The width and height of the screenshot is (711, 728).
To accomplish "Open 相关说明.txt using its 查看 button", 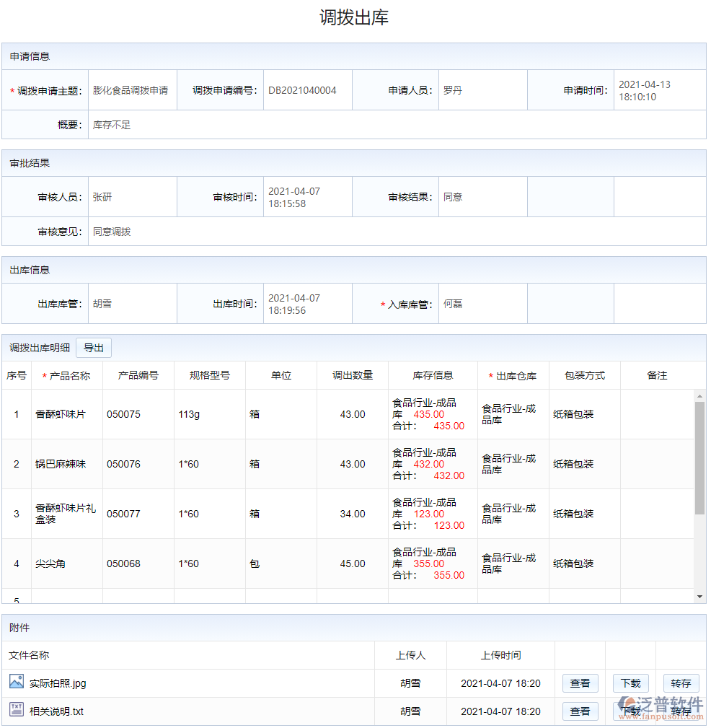I will pos(580,711).
